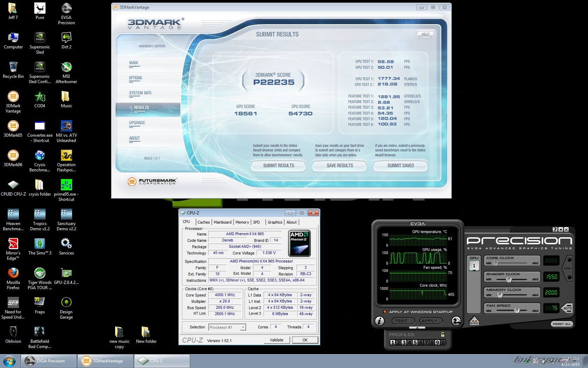Toggle fan speed Auto mode

pos(567,308)
